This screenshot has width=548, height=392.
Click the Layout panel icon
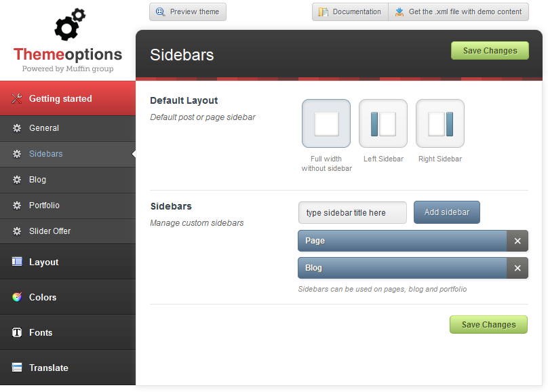(x=17, y=262)
